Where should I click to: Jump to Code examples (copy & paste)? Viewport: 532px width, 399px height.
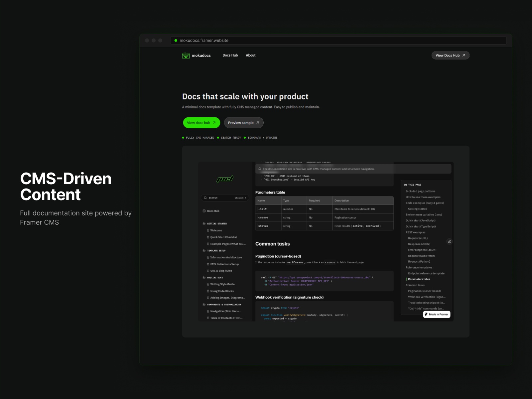425,203
